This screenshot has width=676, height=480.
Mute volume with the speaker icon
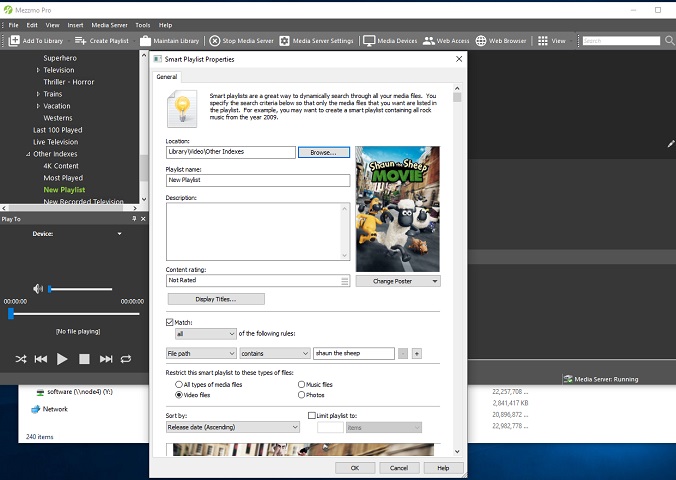38,289
